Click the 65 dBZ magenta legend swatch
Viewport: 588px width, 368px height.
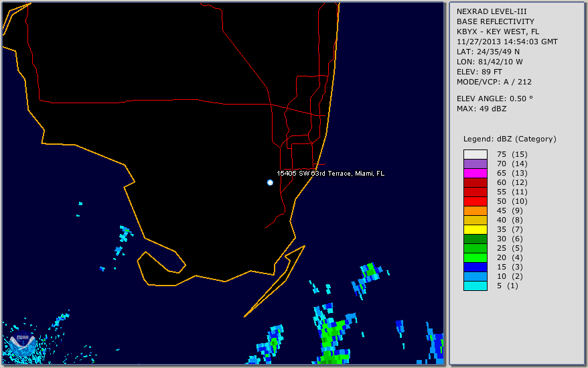point(475,173)
